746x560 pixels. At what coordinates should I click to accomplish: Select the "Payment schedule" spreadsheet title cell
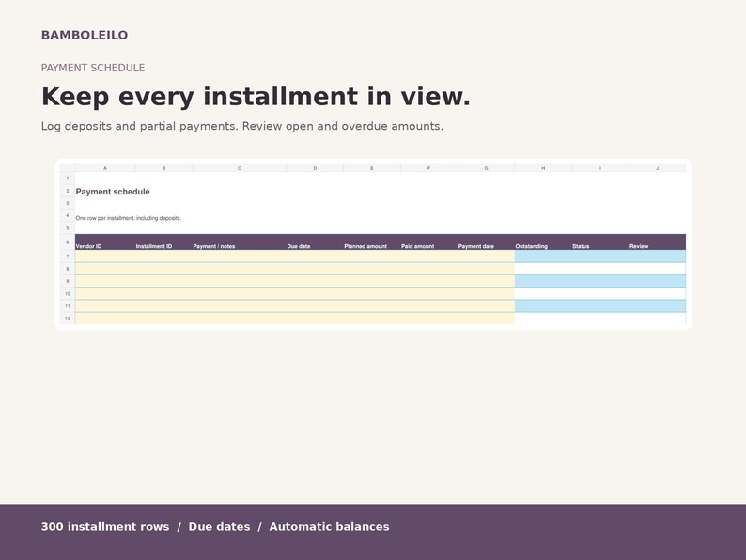coord(113,192)
